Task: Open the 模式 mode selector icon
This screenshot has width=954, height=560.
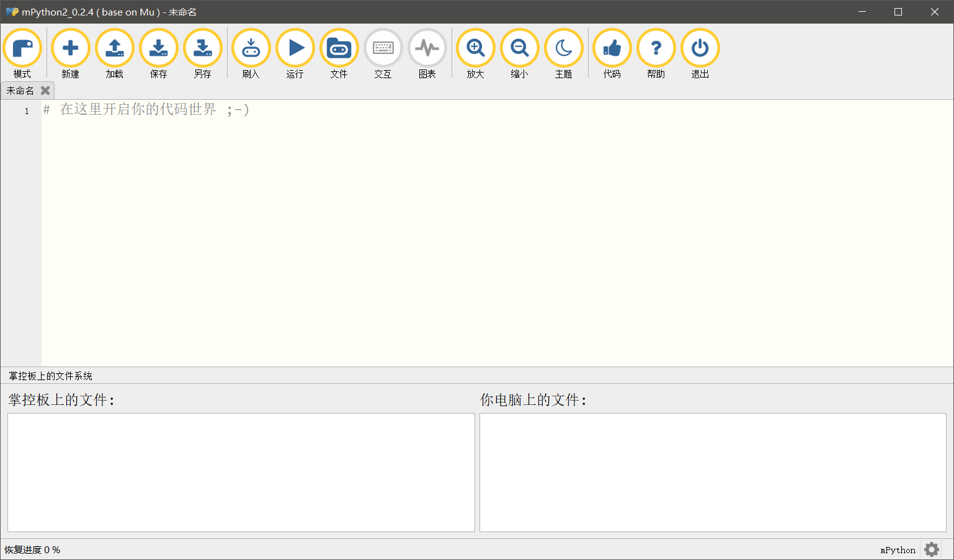Action: point(22,48)
